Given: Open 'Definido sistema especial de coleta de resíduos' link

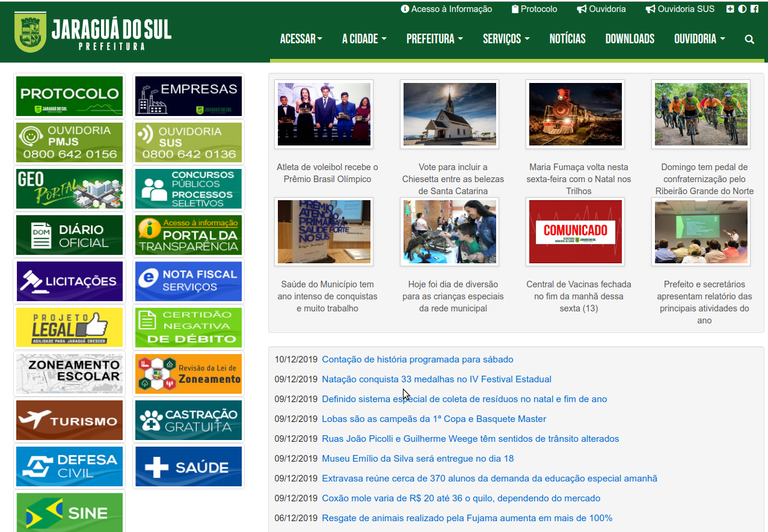Looking at the screenshot, I should point(464,399).
